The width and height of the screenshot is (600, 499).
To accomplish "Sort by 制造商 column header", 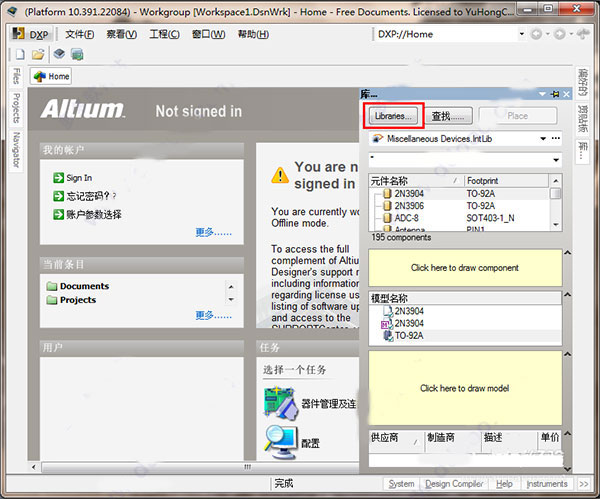I will [452, 437].
